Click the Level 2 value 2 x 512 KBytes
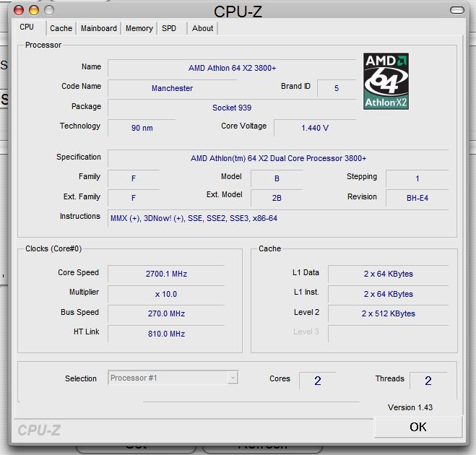The image size is (476, 455). (x=389, y=313)
